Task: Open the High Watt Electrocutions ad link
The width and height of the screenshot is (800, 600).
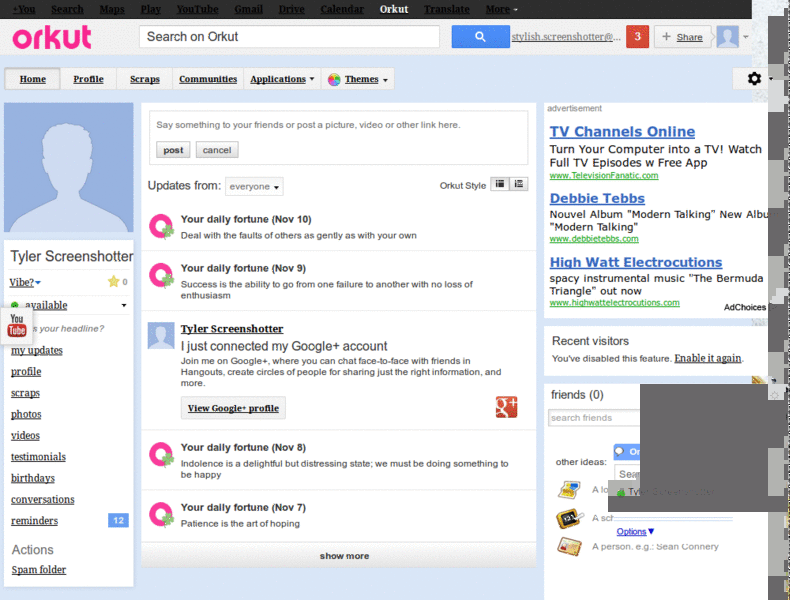Action: click(x=636, y=262)
